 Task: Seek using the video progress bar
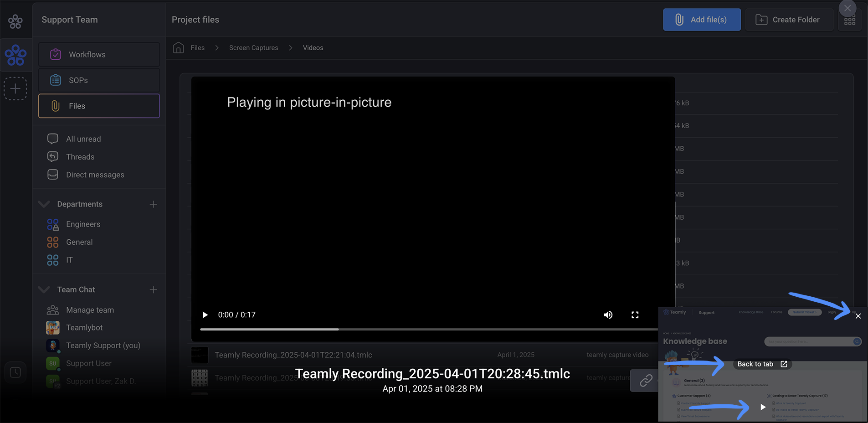pyautogui.click(x=428, y=329)
